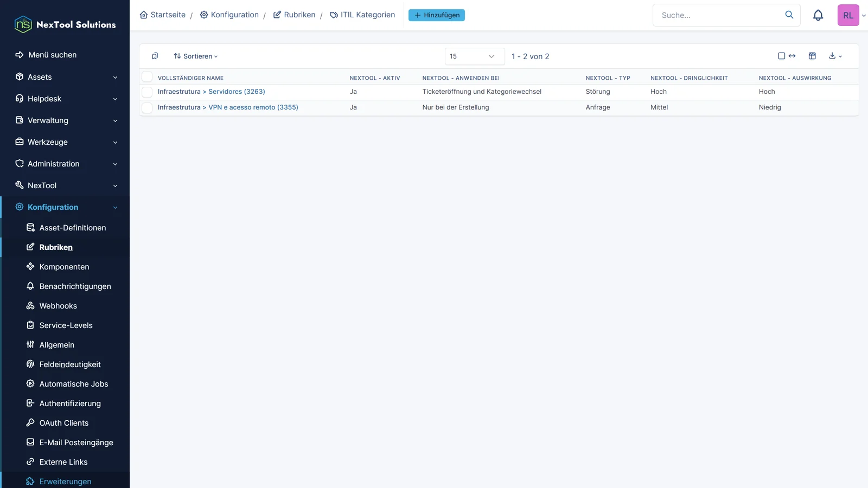Screen dimensions: 868x488
Task: Click the Benachrichtigungen bell icon in sidebar
Action: (x=30, y=286)
